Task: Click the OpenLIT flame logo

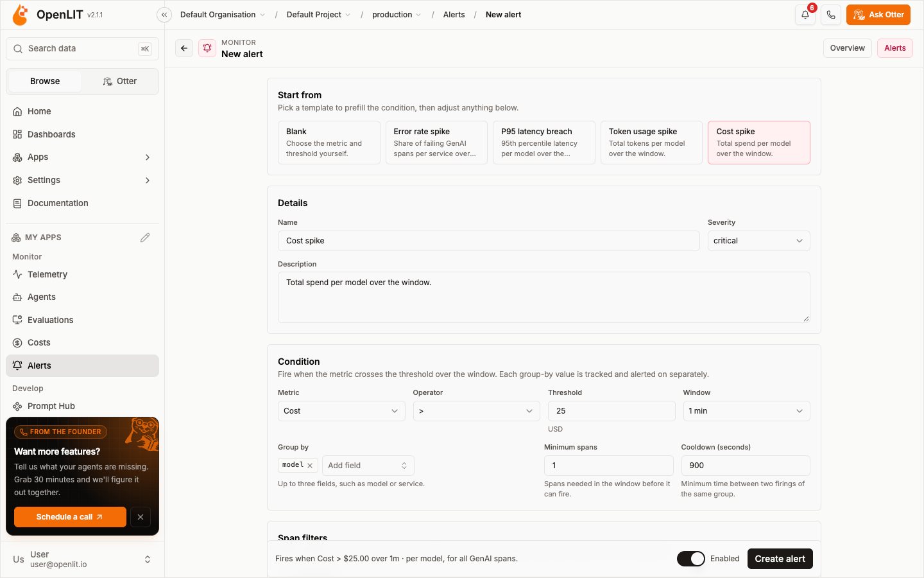Action: coord(20,15)
